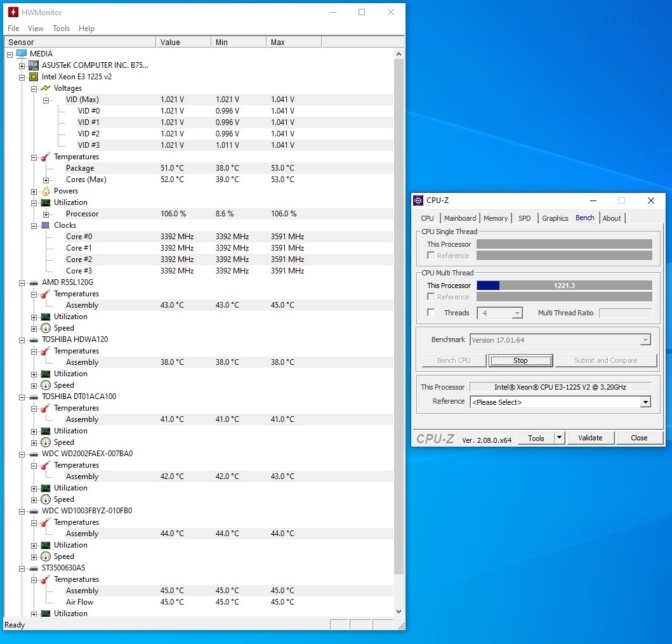
Task: Click the Speed gauge icon under WDC WD2002FAEX
Action: click(46, 499)
